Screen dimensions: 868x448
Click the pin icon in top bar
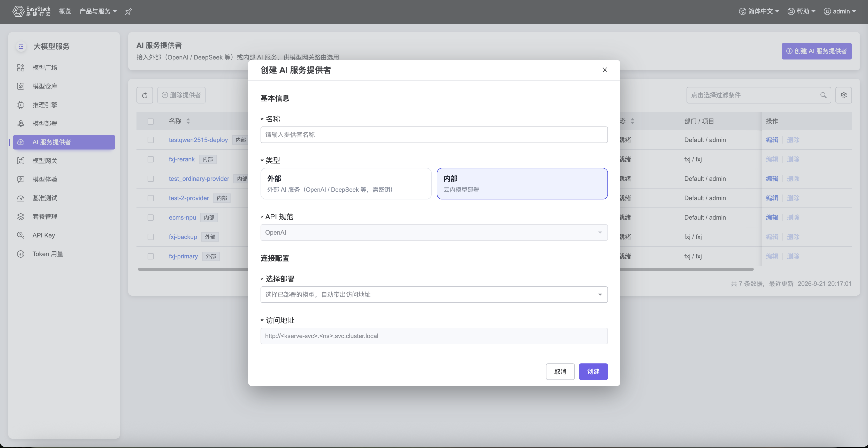(x=128, y=11)
